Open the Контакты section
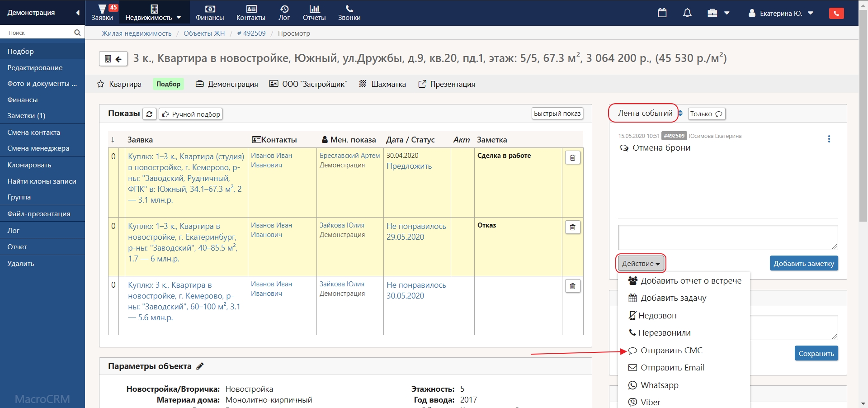 coord(251,13)
